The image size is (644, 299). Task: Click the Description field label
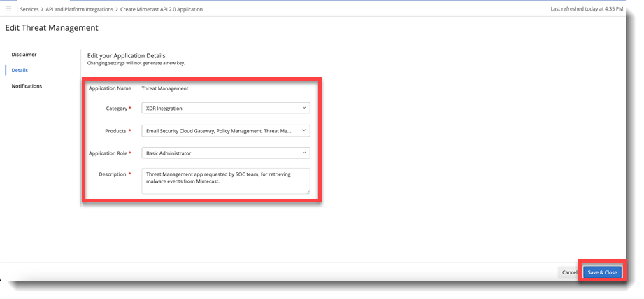pos(112,174)
